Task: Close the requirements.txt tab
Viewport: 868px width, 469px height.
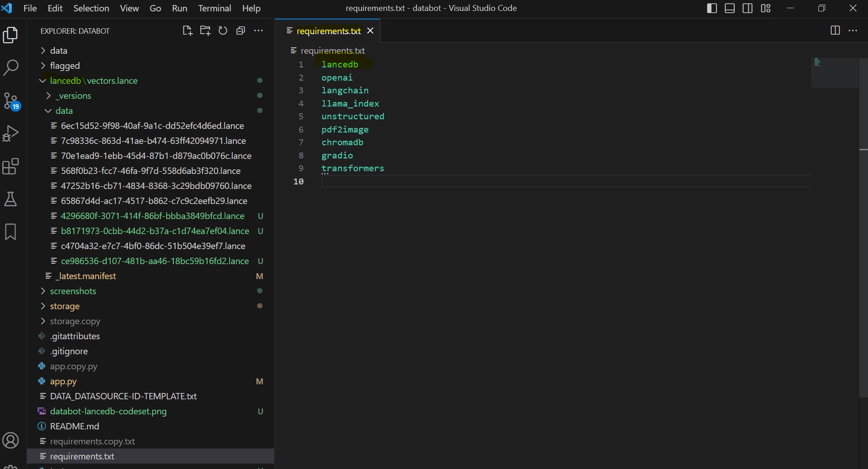Action: point(370,31)
